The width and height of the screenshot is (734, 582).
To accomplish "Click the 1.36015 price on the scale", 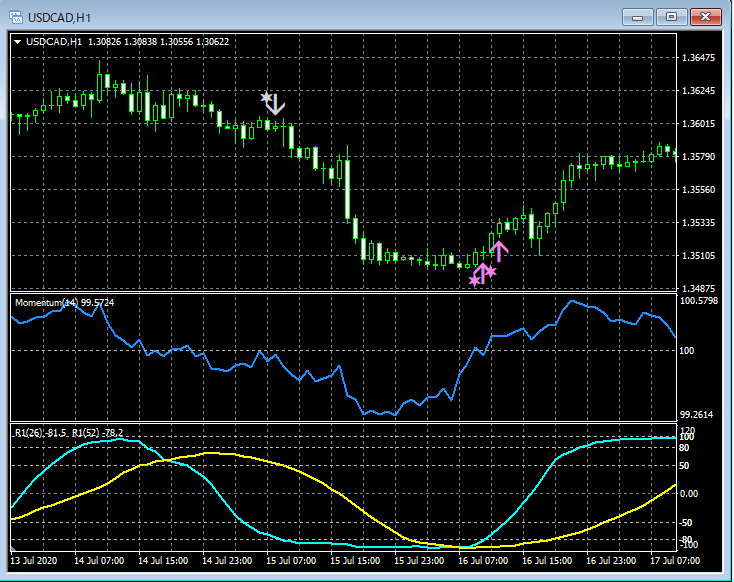I will point(700,124).
